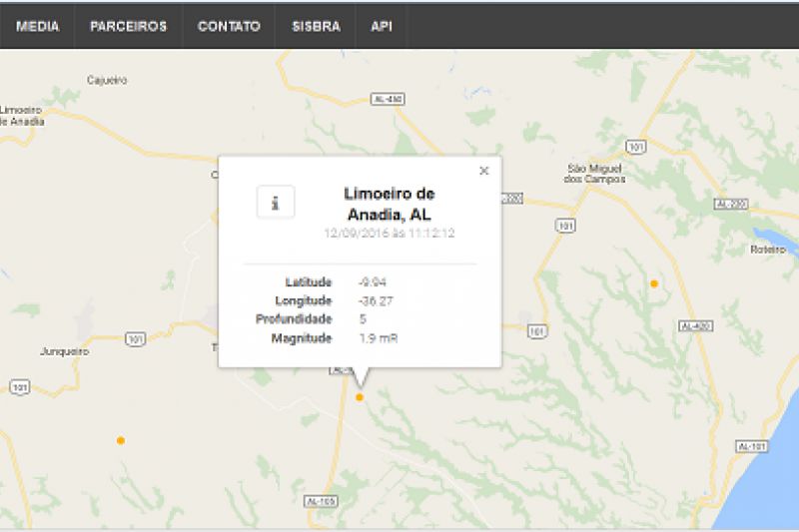Click the orange marker near Junqueiro
799x532 pixels.
tap(121, 440)
